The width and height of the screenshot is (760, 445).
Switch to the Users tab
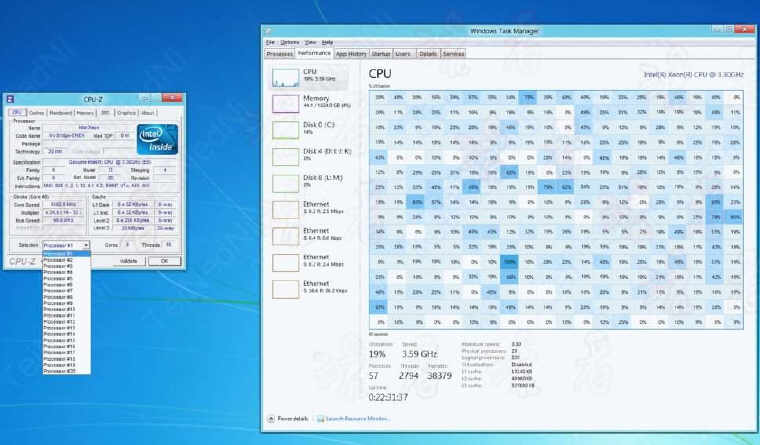(x=403, y=54)
